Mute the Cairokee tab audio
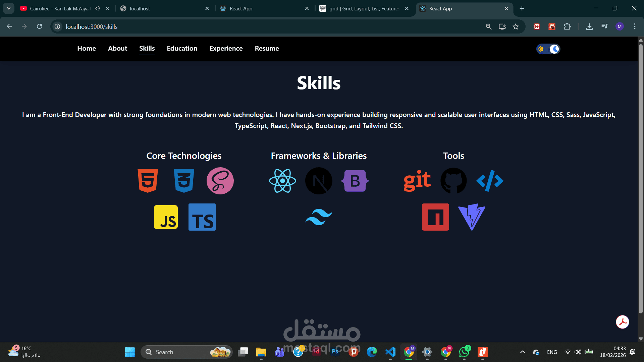 [97, 8]
